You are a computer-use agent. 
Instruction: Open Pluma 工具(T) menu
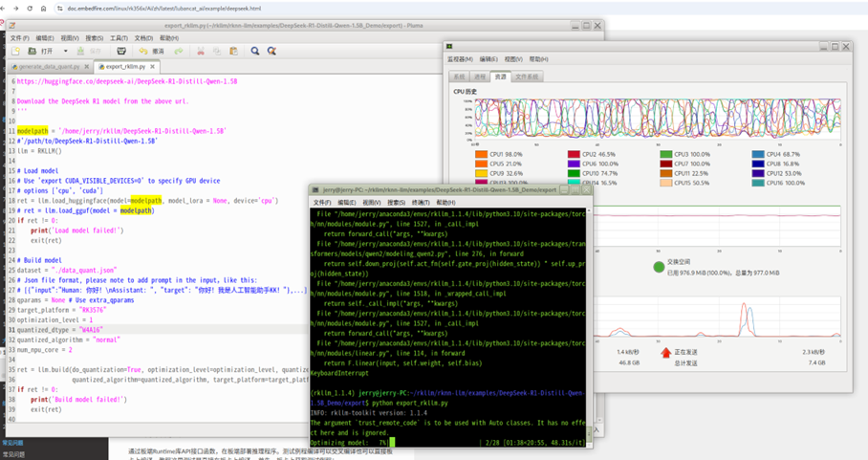click(119, 38)
